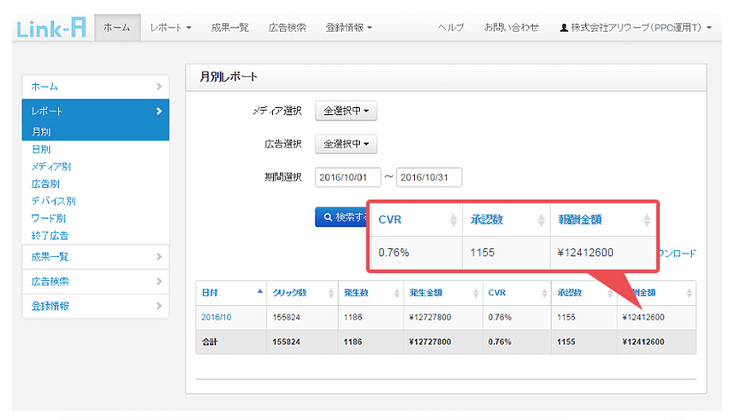Expand the 登録情報 dropdown in top navigation
Image resolution: width=734 pixels, height=420 pixels.
(349, 28)
